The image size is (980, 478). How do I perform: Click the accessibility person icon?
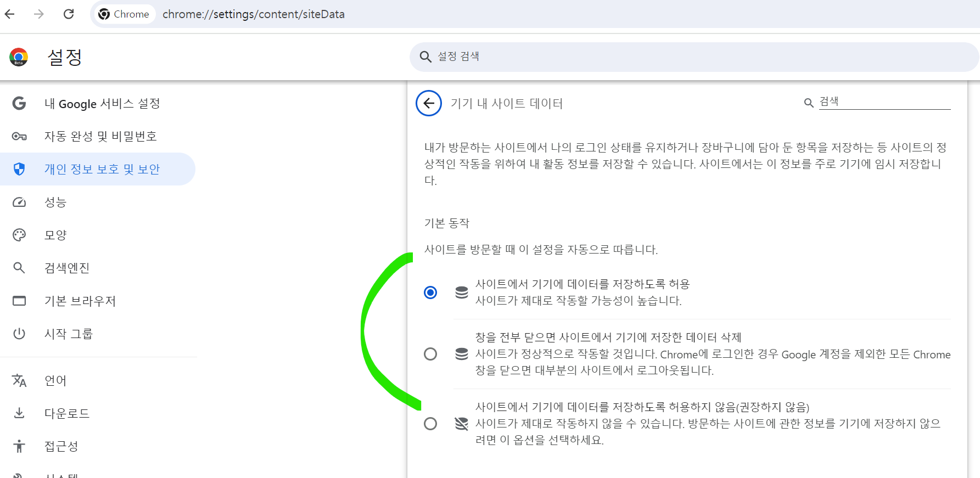(x=19, y=446)
